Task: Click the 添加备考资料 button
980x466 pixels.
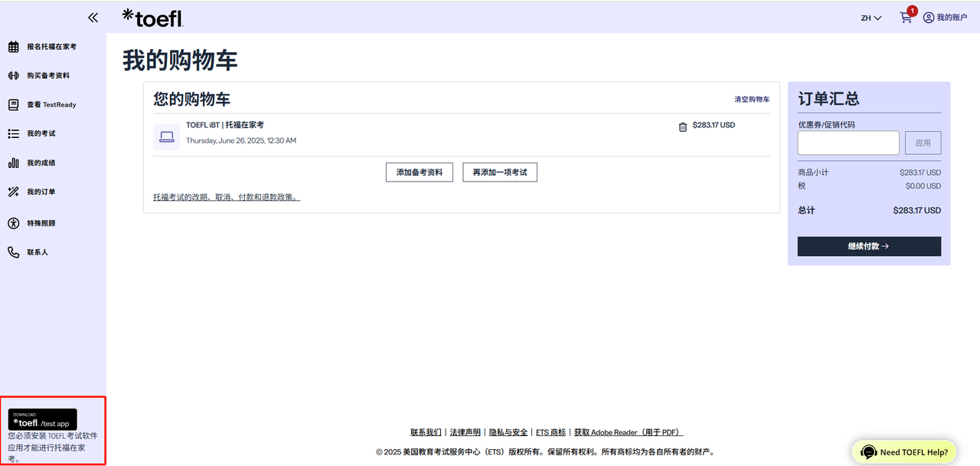Action: pyautogui.click(x=419, y=172)
